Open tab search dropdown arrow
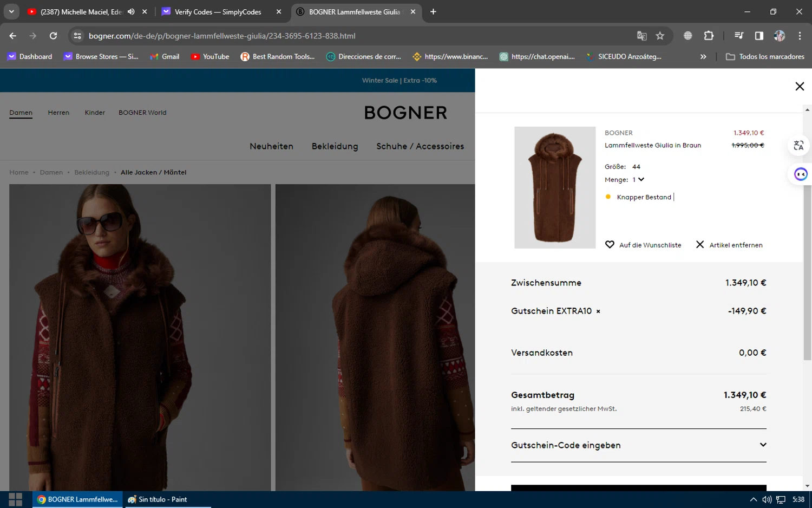Image resolution: width=812 pixels, height=508 pixels. pyautogui.click(x=11, y=11)
